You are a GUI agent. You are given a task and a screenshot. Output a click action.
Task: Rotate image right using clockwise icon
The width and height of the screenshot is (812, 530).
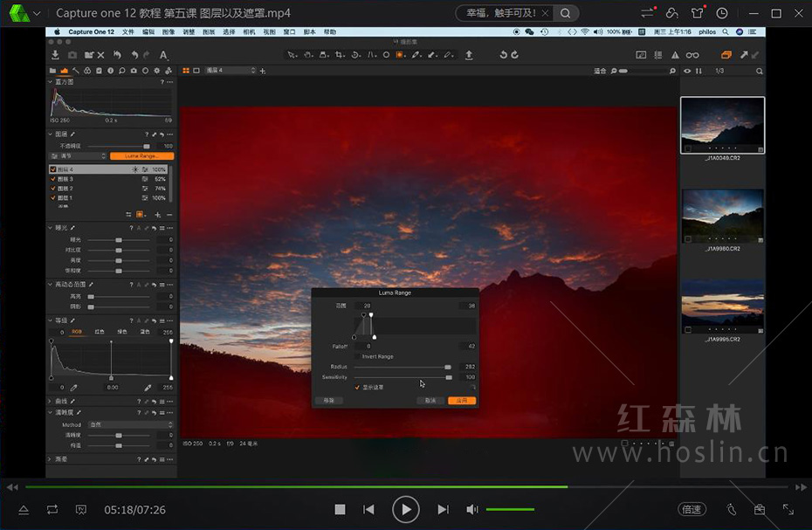[515, 55]
